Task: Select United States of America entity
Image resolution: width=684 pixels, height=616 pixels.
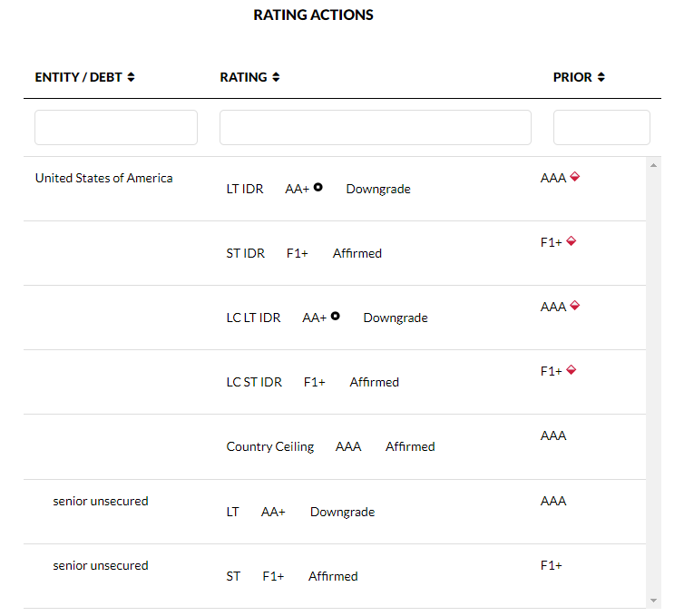Action: pos(103,178)
